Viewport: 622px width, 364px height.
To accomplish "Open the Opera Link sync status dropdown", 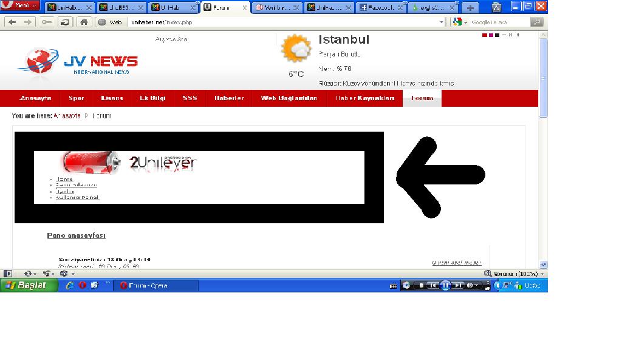I will (30, 274).
